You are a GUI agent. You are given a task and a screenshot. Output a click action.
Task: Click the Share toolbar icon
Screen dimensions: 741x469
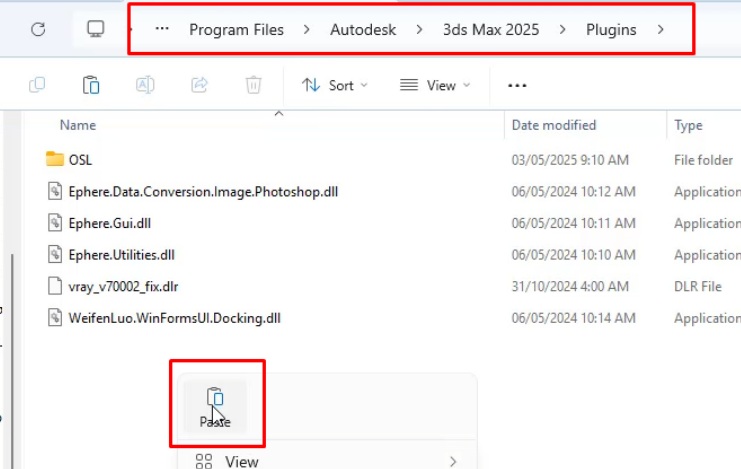(199, 85)
